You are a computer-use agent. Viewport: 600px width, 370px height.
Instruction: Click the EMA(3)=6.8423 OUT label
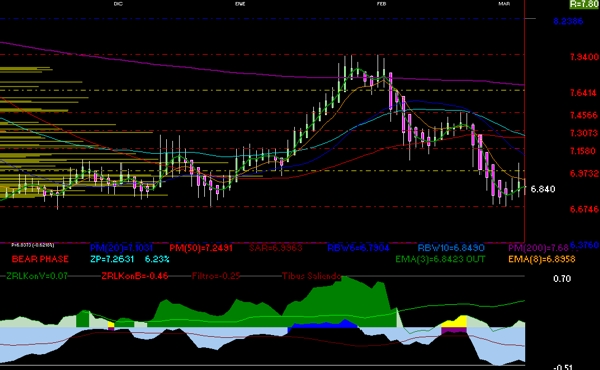pyautogui.click(x=440, y=259)
